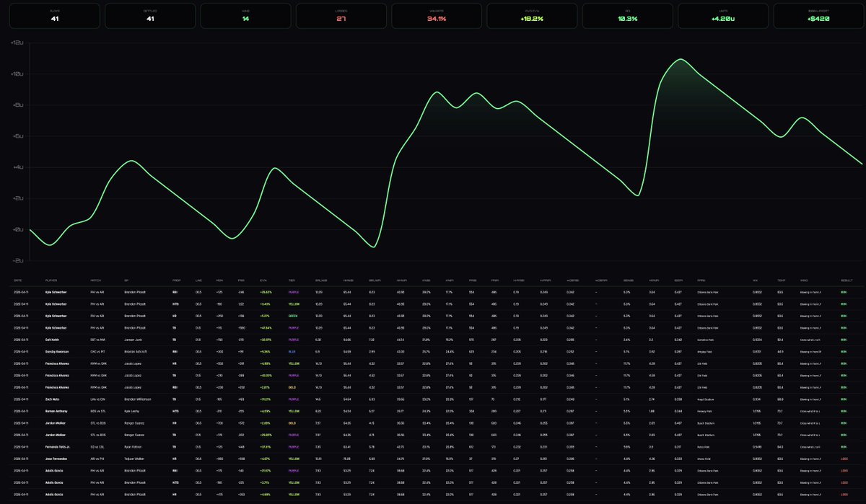Click Kyle Schwarber in the RBI row
Screen dimensions: 866x504
click(x=56, y=292)
